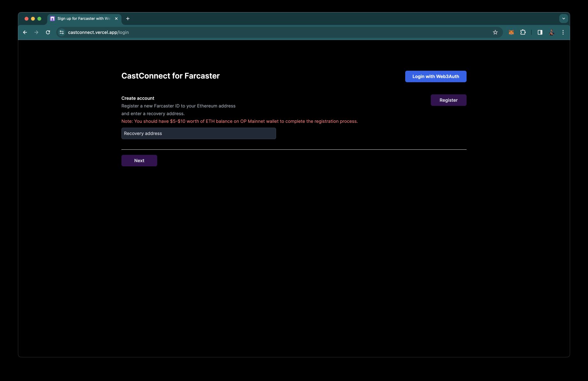The height and width of the screenshot is (381, 588).
Task: Open the browser extensions puzzle menu
Action: point(523,32)
